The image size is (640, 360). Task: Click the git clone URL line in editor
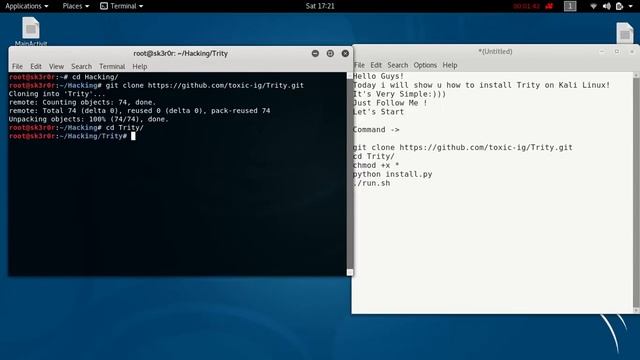[x=463, y=147]
